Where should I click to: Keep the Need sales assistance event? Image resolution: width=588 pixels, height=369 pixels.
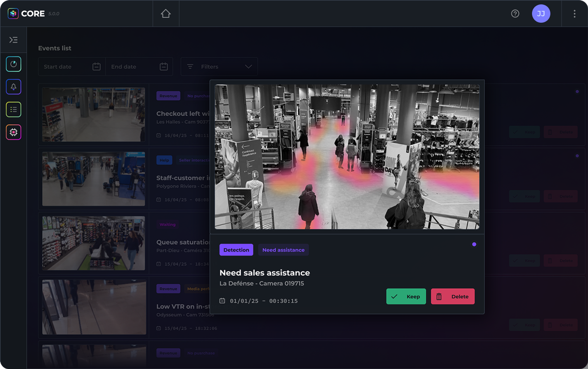pyautogui.click(x=406, y=296)
